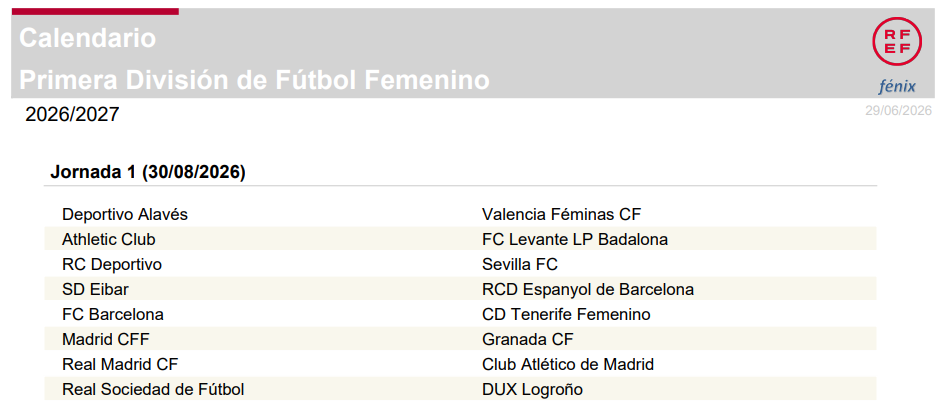
Task: Click the 2026/2027 season label
Action: 72,115
